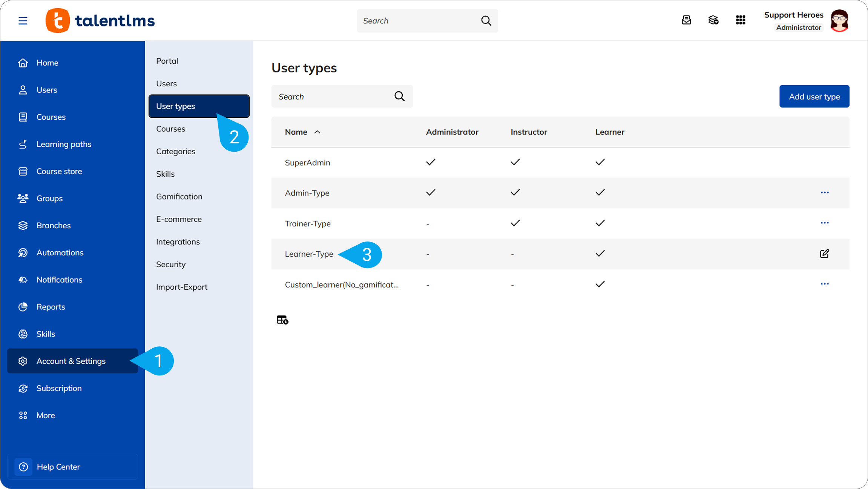This screenshot has width=868, height=489.
Task: Click the Courses book icon in main sidebar
Action: click(23, 117)
